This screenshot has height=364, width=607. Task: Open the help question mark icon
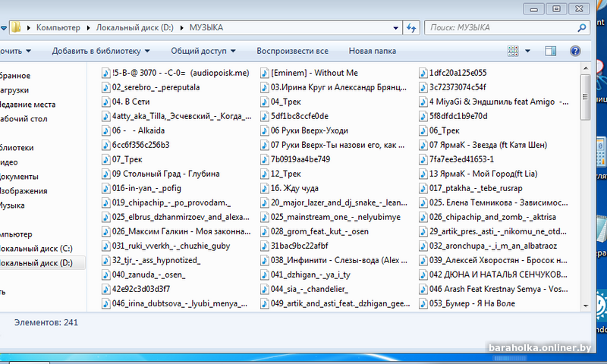click(575, 51)
